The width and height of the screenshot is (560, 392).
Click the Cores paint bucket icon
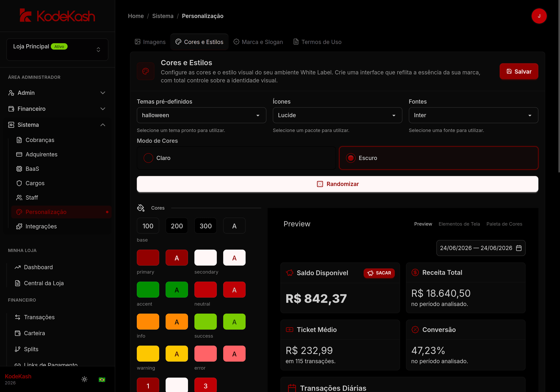[141, 208]
